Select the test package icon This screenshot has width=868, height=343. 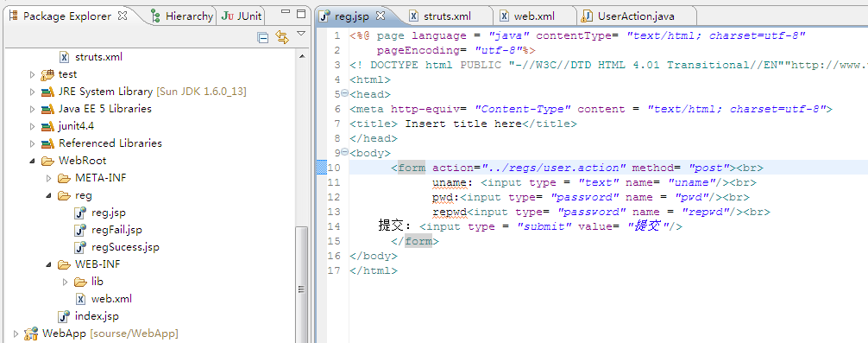click(47, 74)
